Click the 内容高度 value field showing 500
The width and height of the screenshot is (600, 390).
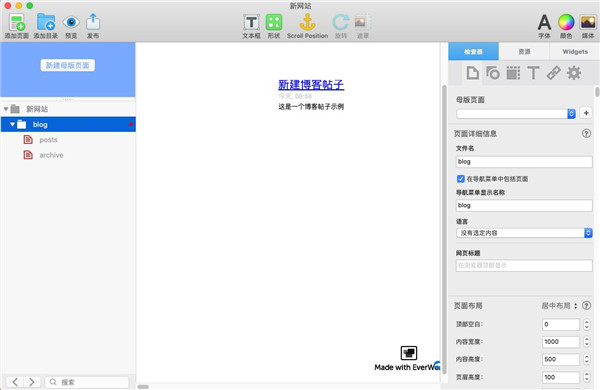pos(561,359)
